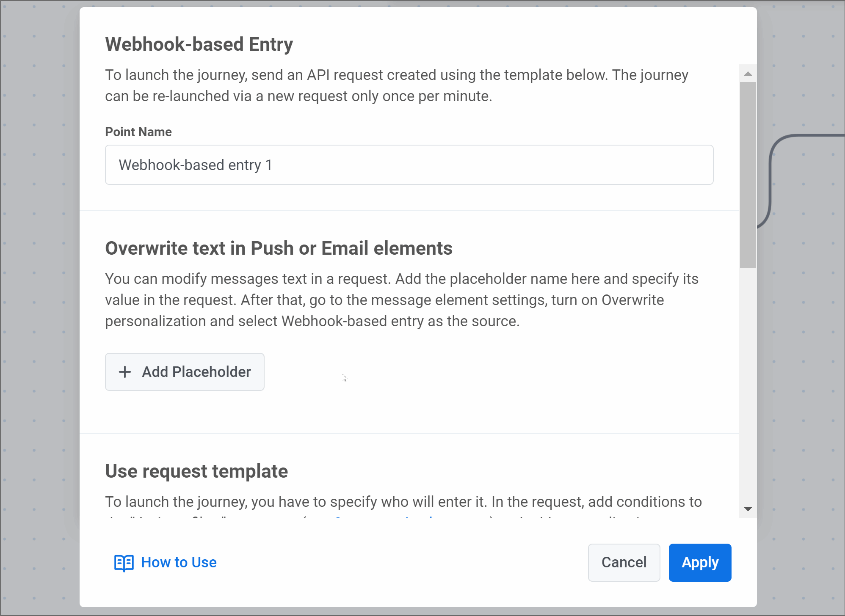Click the Webhook-based Entry heading

click(x=199, y=44)
